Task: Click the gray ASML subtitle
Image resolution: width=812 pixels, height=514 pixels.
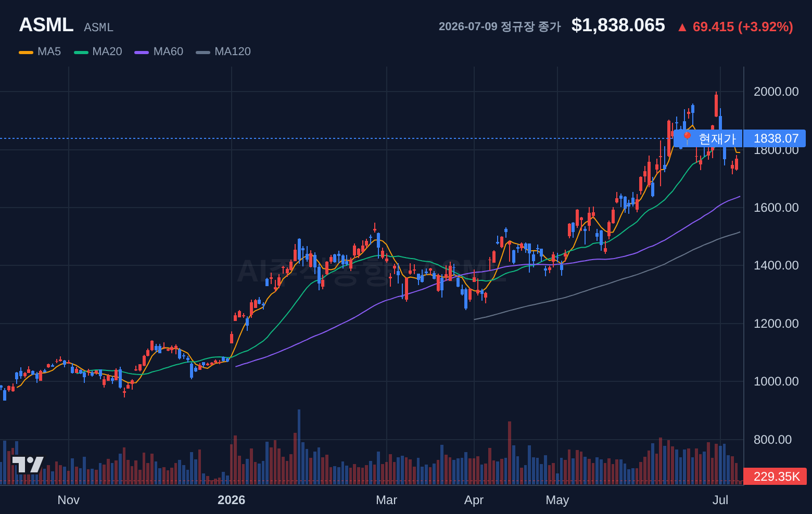Action: [x=98, y=28]
